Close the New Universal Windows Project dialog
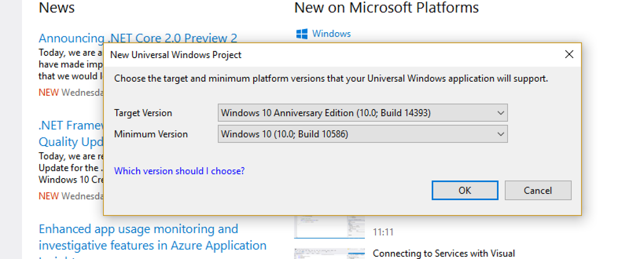Screen dimensions: 644x259 coord(569,54)
